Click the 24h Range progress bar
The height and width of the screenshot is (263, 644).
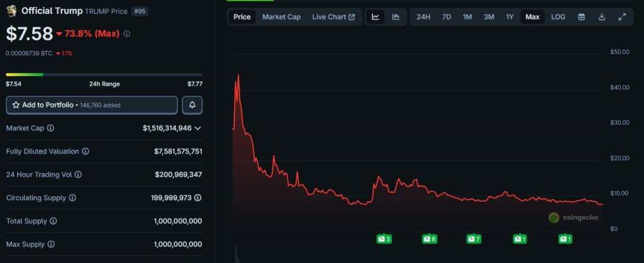[104, 74]
